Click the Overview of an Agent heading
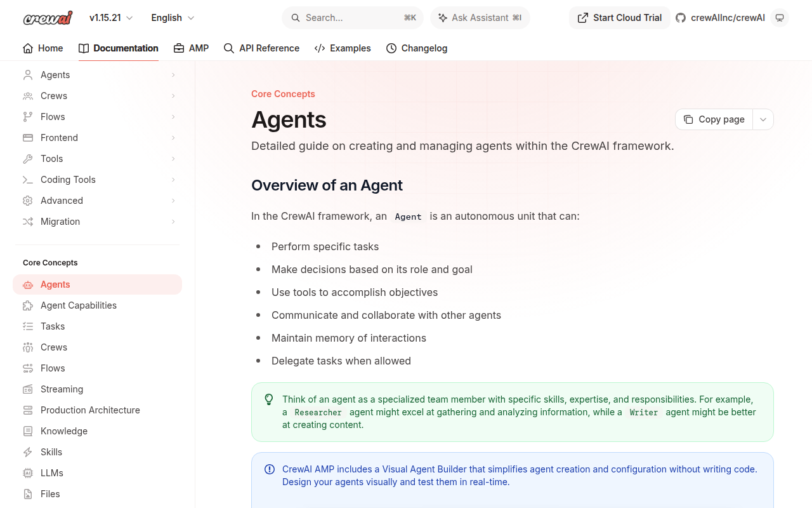The image size is (812, 508). [x=327, y=185]
